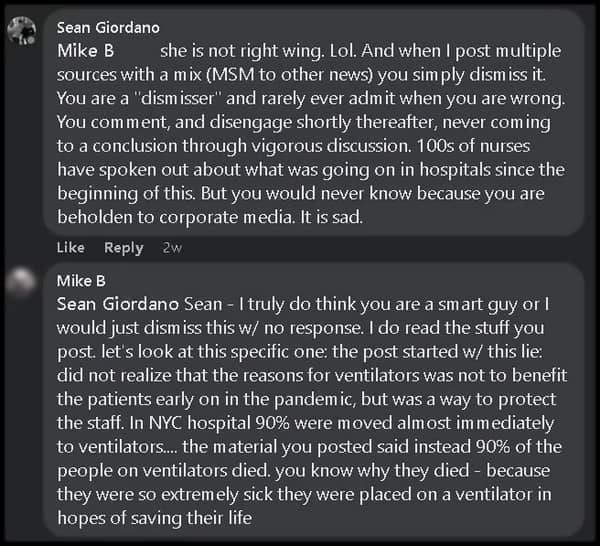Open Sean Giordano's profile picture avatar
Viewport: 600px width, 546px height.
tap(21, 31)
